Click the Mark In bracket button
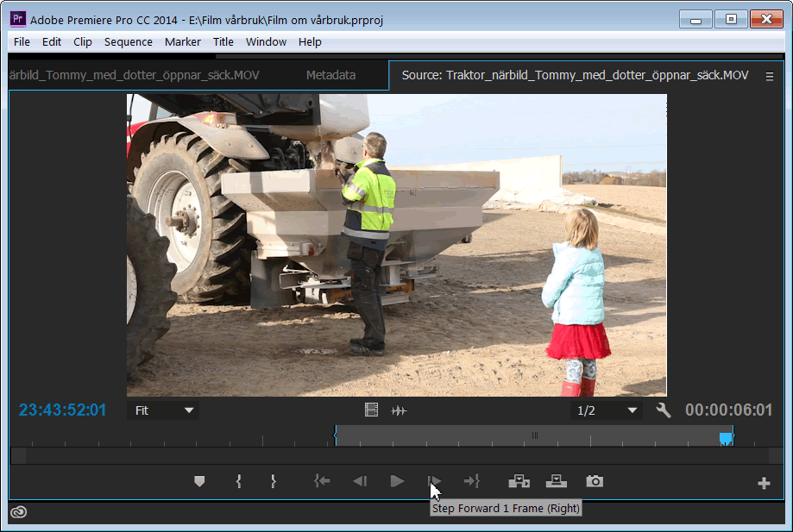 (238, 482)
